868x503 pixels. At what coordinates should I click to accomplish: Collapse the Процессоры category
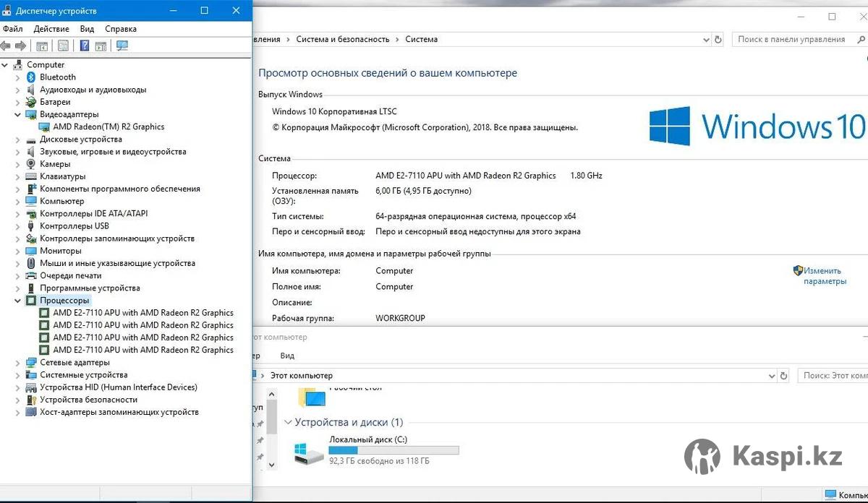click(x=18, y=301)
